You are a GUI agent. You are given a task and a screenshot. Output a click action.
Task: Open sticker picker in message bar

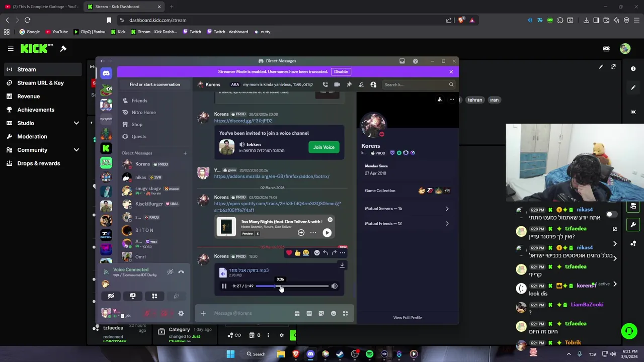pyautogui.click(x=321, y=313)
